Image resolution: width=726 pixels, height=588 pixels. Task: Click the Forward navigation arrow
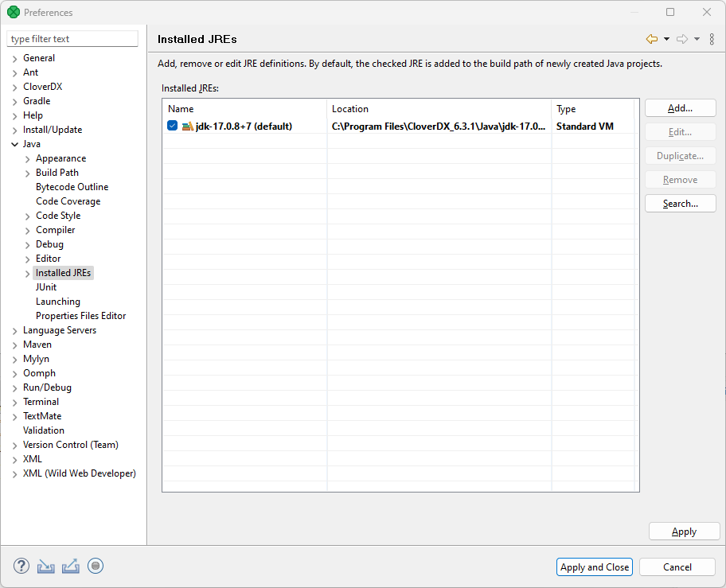coord(681,39)
